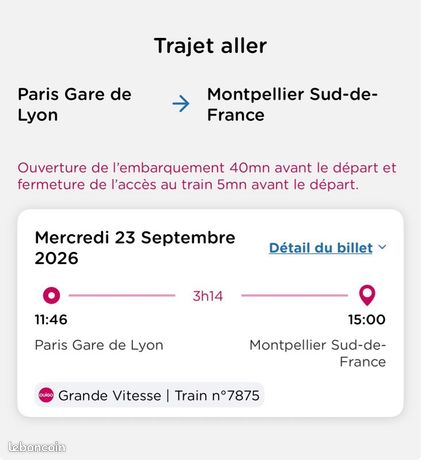This screenshot has width=421, height=460.
Task: Click the grey Montpellier Sud-de-France arrival label
Action: [x=318, y=353]
